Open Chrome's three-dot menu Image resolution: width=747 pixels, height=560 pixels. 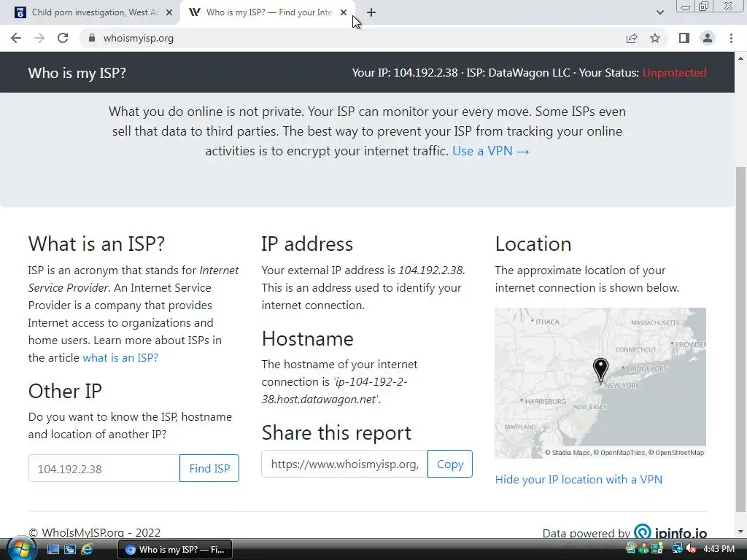coord(731,38)
